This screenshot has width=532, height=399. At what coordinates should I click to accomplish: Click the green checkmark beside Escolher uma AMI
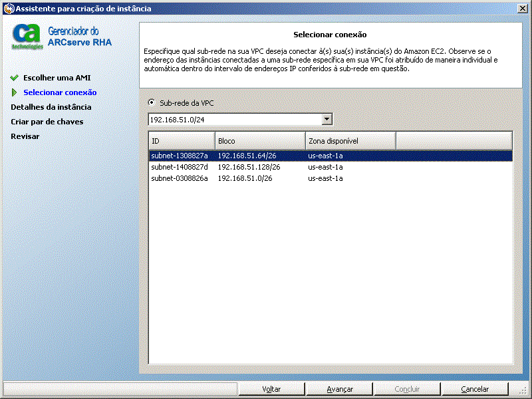pos(15,78)
